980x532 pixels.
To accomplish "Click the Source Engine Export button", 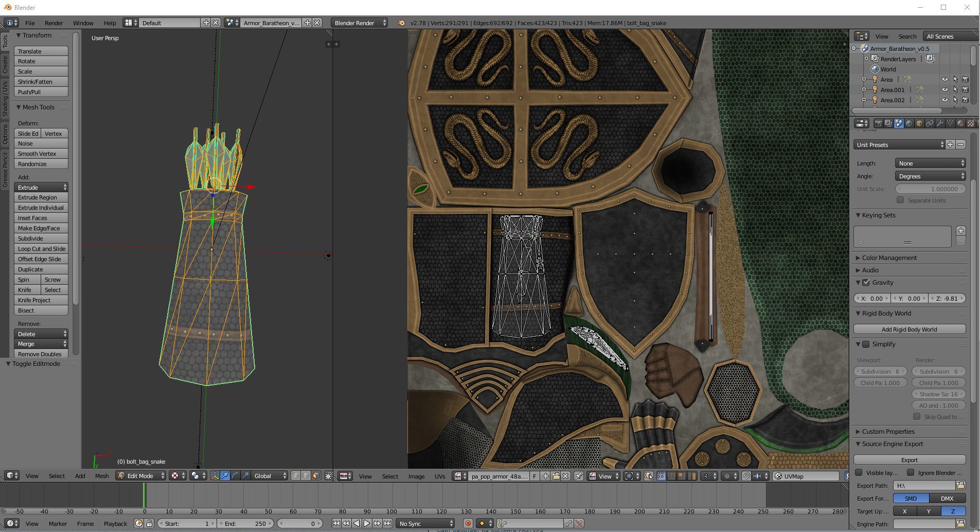I will tap(909, 460).
